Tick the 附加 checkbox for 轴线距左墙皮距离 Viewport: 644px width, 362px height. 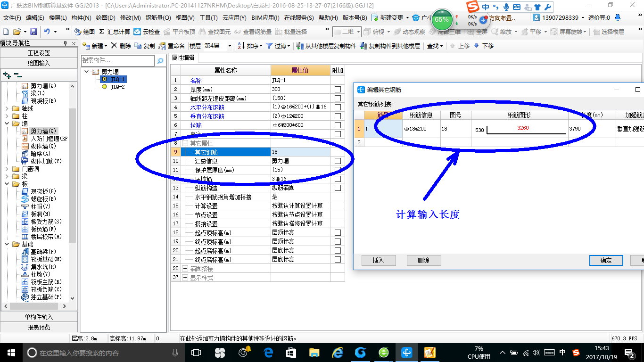(x=338, y=98)
